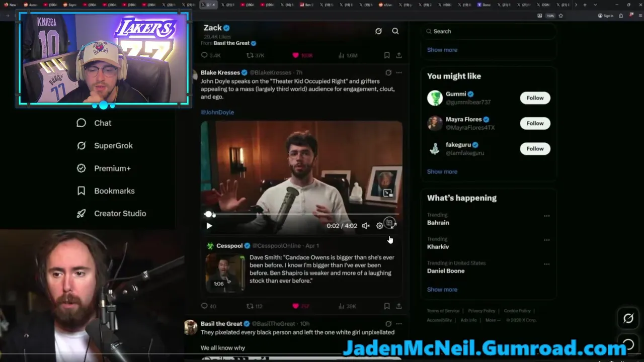The height and width of the screenshot is (362, 644).
Task: Open Basil the Great link under Zack
Action: pos(231,43)
